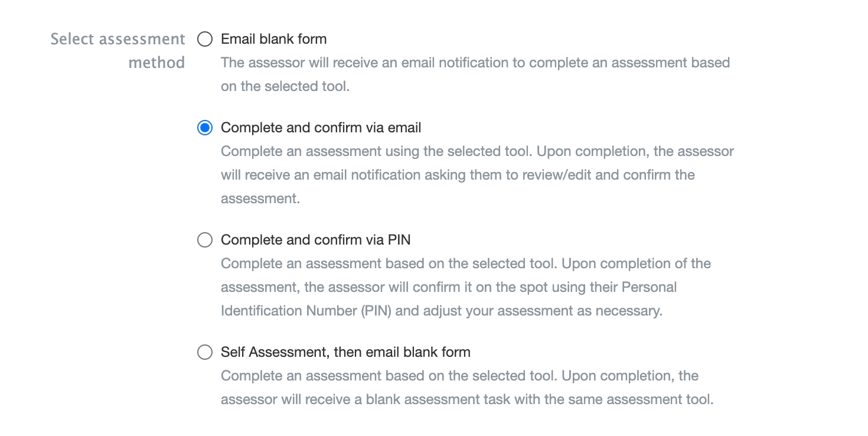
Task: Select the Email blank form radio button
Action: (x=205, y=40)
